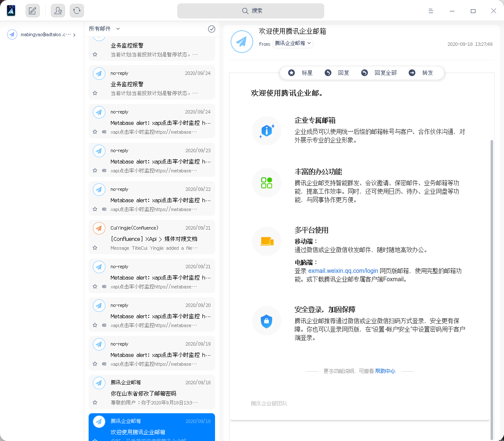Open the 你在山东省修改了邮箱密码 email

point(152,392)
